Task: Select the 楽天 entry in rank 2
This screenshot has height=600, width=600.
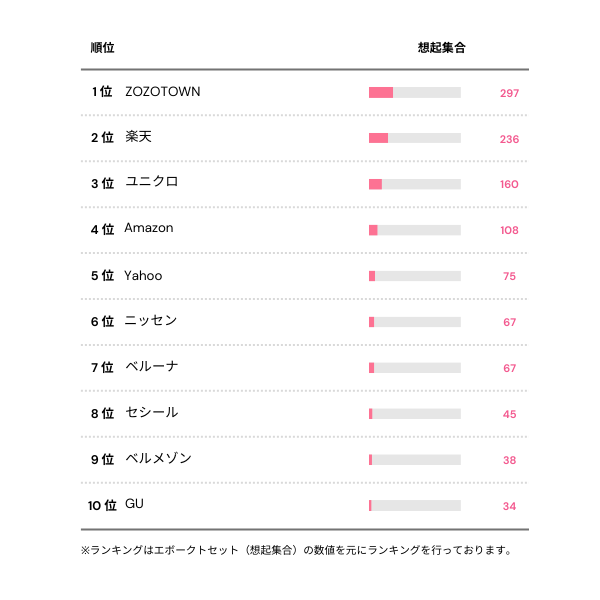Action: [138, 137]
